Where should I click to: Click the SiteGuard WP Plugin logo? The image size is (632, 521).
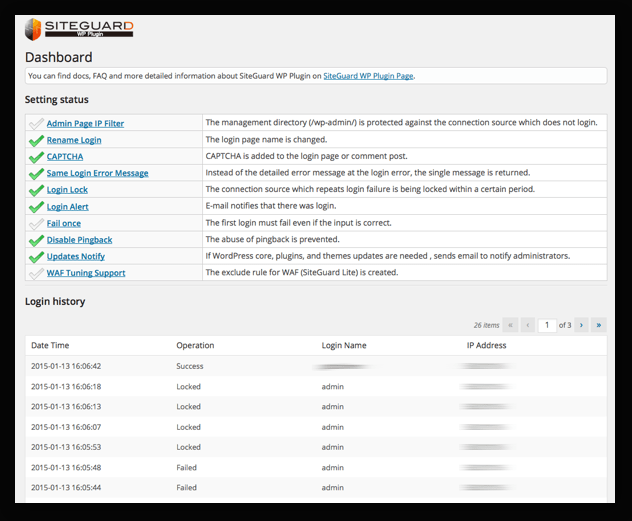coord(79,29)
